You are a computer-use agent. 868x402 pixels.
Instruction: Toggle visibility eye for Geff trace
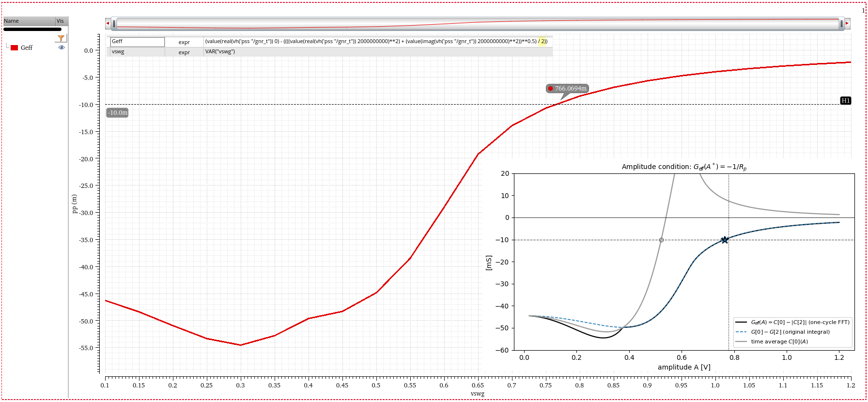point(62,47)
